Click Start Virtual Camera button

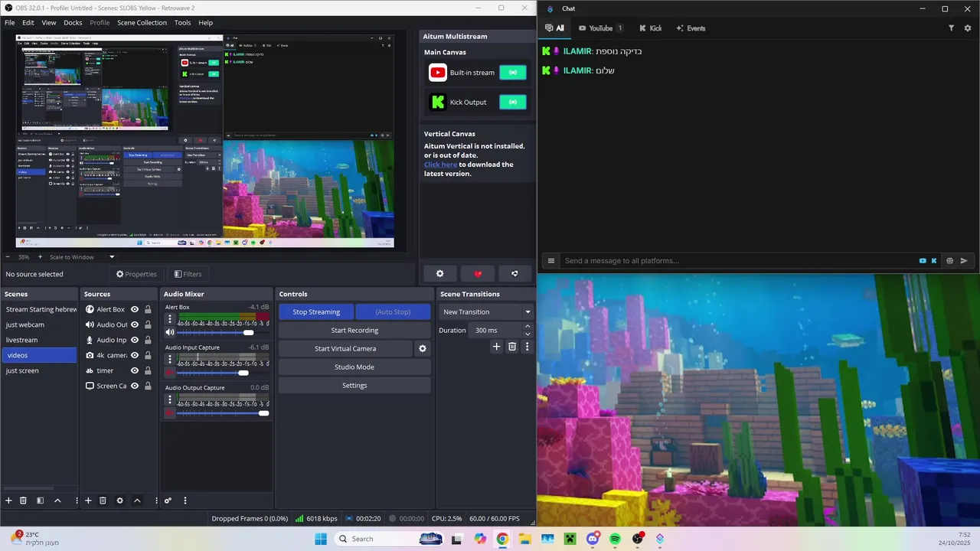click(x=345, y=348)
